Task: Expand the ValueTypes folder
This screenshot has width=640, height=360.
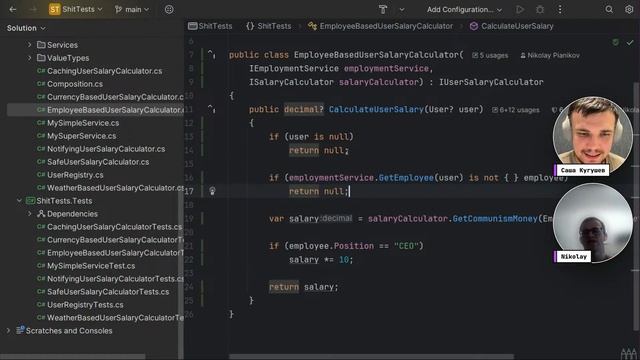Action: tap(29, 58)
